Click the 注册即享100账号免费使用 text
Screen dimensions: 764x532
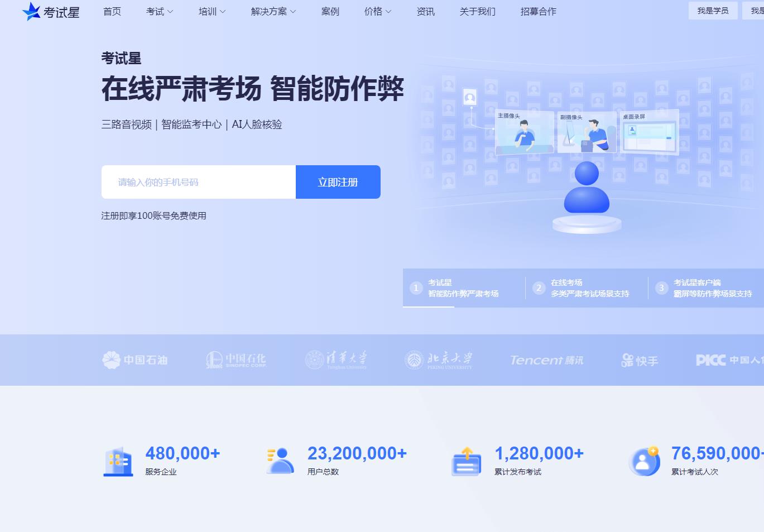(153, 215)
